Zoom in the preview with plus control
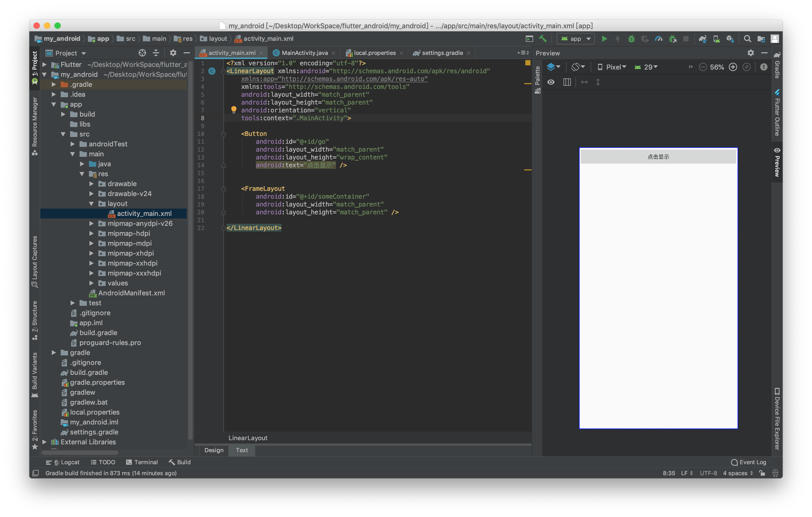Image resolution: width=812 pixels, height=517 pixels. pos(733,67)
